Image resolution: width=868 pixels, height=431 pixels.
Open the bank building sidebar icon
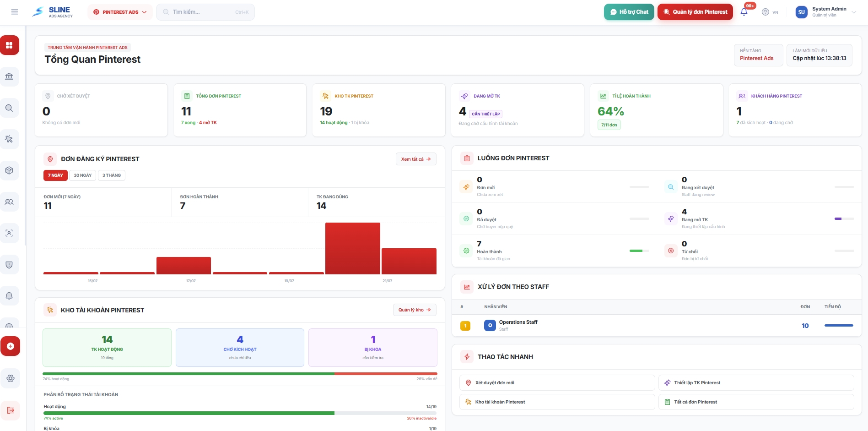[x=9, y=76]
